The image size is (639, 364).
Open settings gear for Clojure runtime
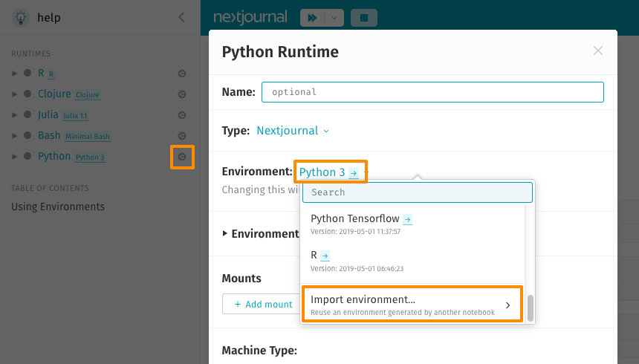182,94
